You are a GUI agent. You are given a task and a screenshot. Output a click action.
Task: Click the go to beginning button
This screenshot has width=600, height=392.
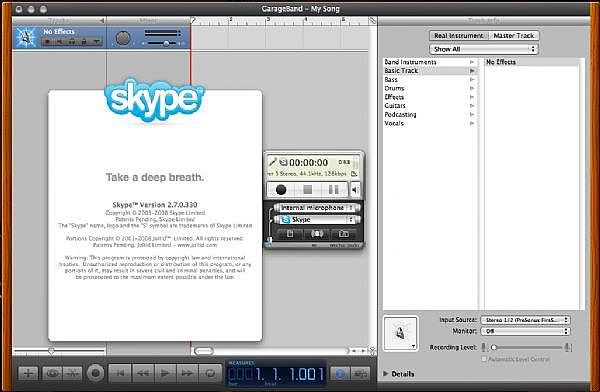120,372
